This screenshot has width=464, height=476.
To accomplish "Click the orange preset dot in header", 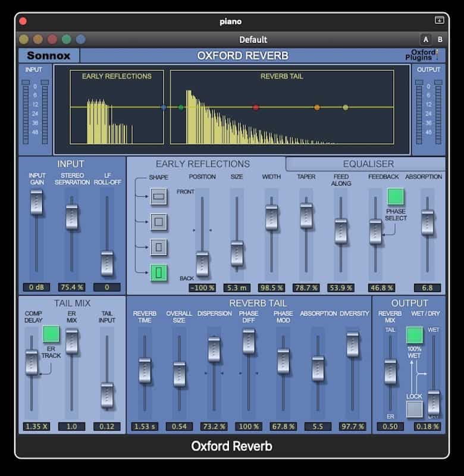I will click(38, 39).
